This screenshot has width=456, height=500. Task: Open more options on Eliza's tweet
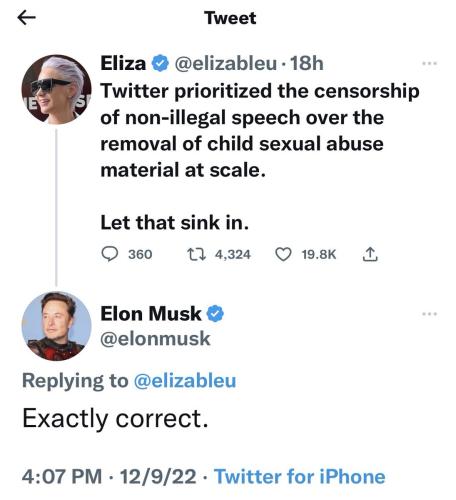pos(429,63)
